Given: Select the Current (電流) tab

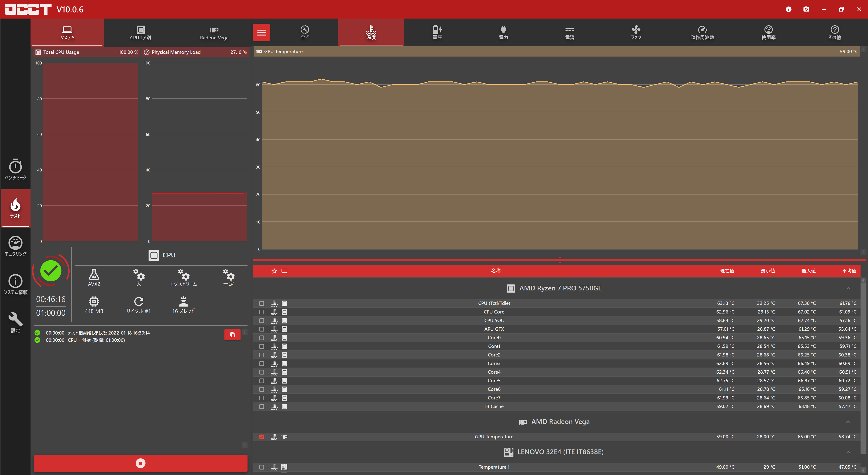Looking at the screenshot, I should [x=569, y=32].
